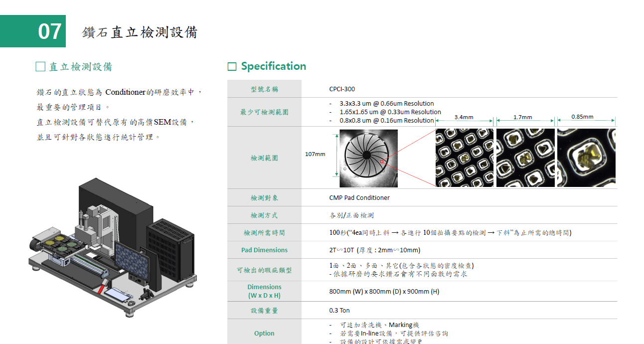The image size is (644, 344).
Task: Open the 0.85mm diamond close-up image
Action: click(x=586, y=158)
